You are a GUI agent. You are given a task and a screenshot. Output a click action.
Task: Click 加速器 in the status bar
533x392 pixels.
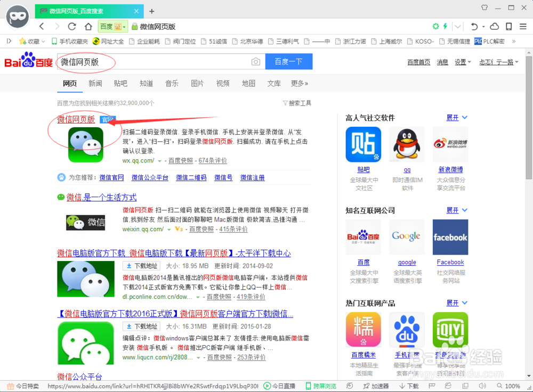point(376,386)
